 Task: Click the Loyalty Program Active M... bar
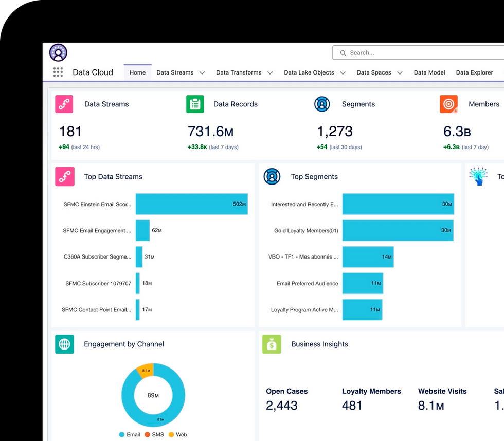click(362, 309)
